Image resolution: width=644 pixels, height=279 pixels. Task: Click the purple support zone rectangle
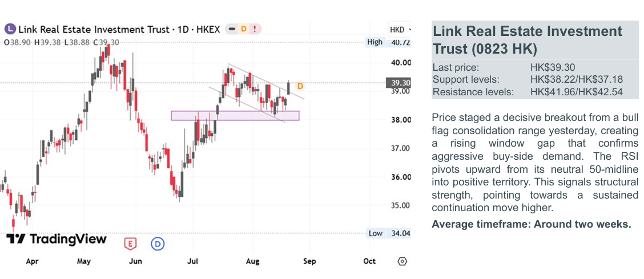click(235, 115)
